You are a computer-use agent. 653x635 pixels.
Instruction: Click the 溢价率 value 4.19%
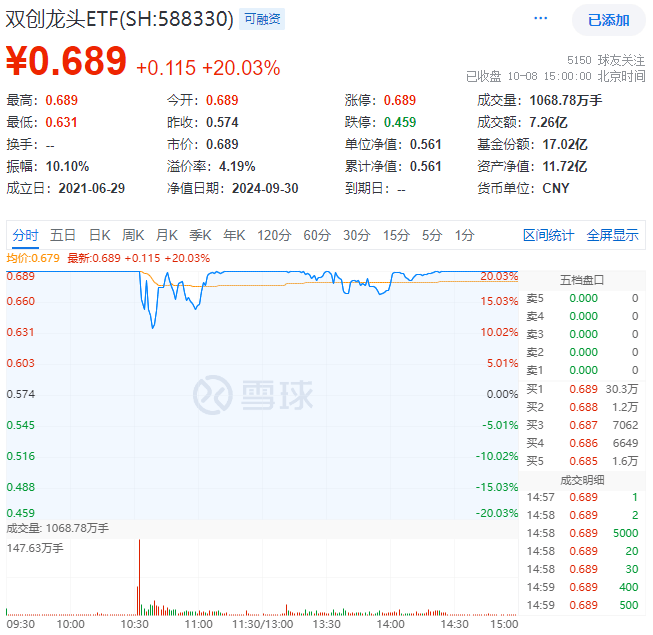point(237,167)
